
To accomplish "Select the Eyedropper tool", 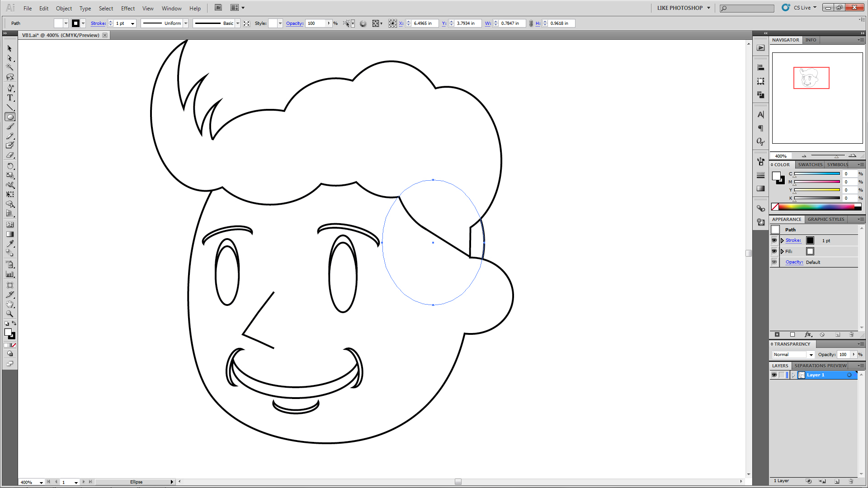I will click(x=10, y=244).
